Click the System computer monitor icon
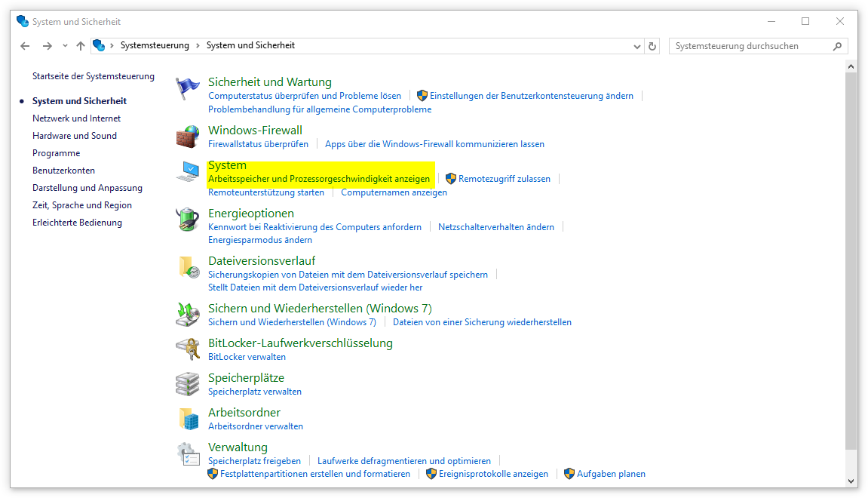868x498 pixels. pos(188,172)
